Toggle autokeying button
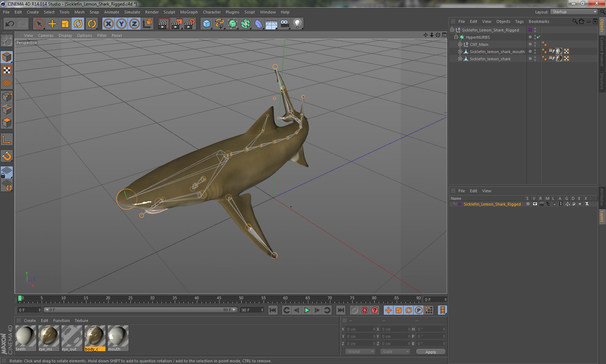 pyautogui.click(x=365, y=310)
